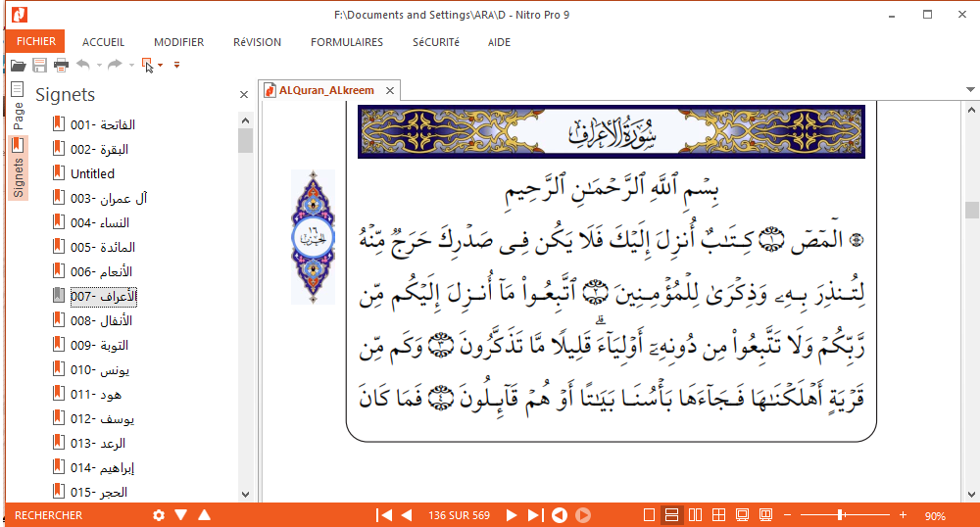The width and height of the screenshot is (980, 527).
Task: Select bookmark 007- الأعراف
Action: [103, 296]
